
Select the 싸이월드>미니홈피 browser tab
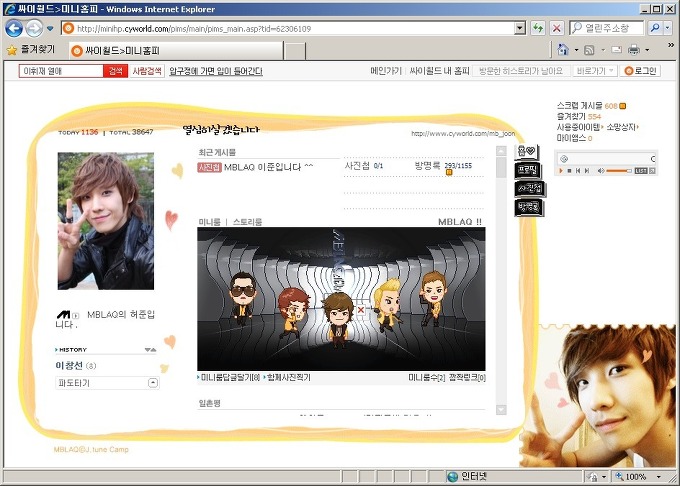click(x=176, y=51)
